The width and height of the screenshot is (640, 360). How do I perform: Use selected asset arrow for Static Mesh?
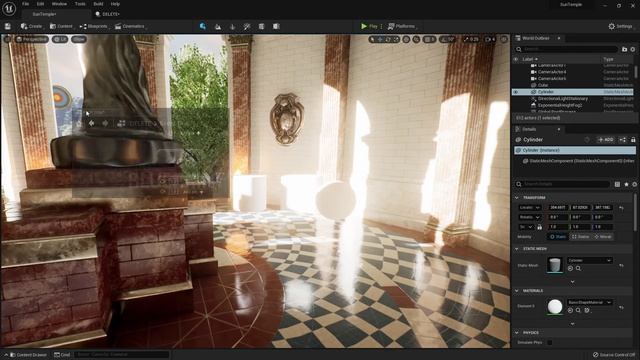[x=570, y=269]
